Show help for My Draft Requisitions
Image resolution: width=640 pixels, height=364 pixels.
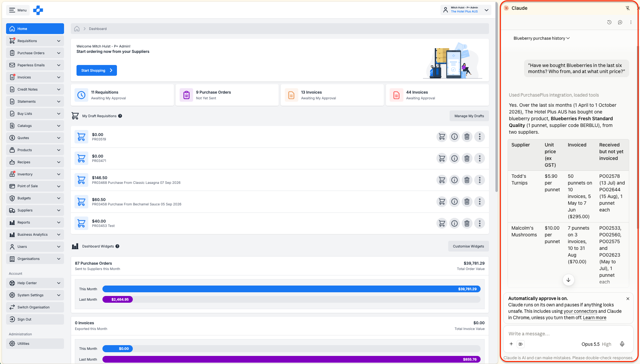[x=120, y=116]
